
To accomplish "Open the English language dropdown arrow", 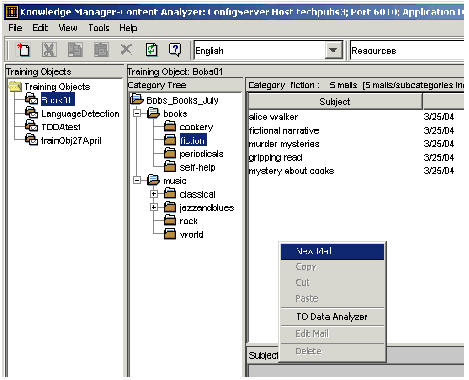I will (333, 51).
